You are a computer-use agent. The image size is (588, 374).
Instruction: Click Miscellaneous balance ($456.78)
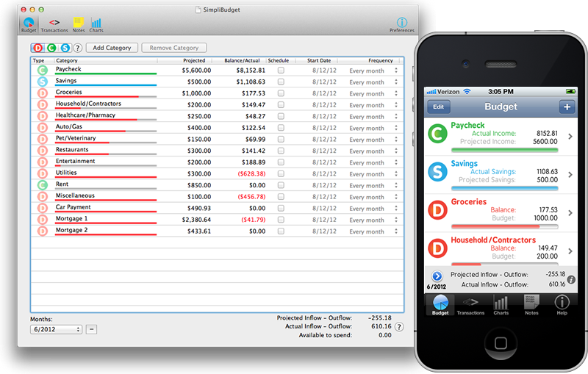(x=251, y=197)
